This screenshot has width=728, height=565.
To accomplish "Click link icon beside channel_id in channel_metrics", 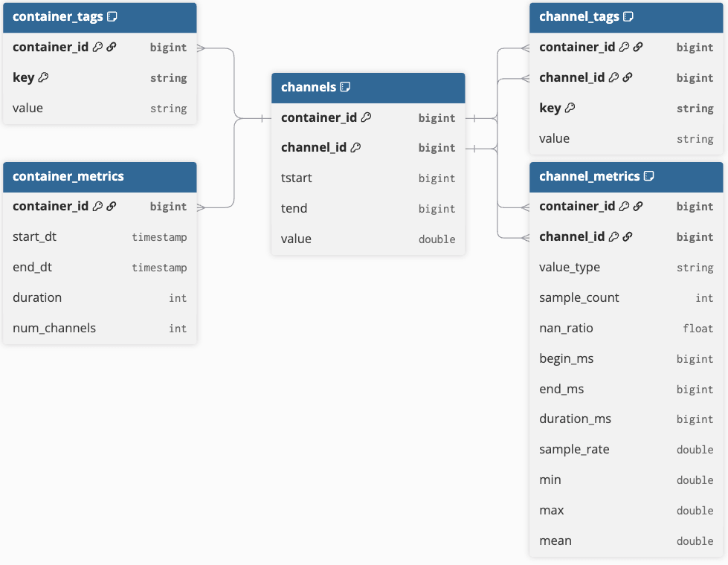I will (627, 237).
